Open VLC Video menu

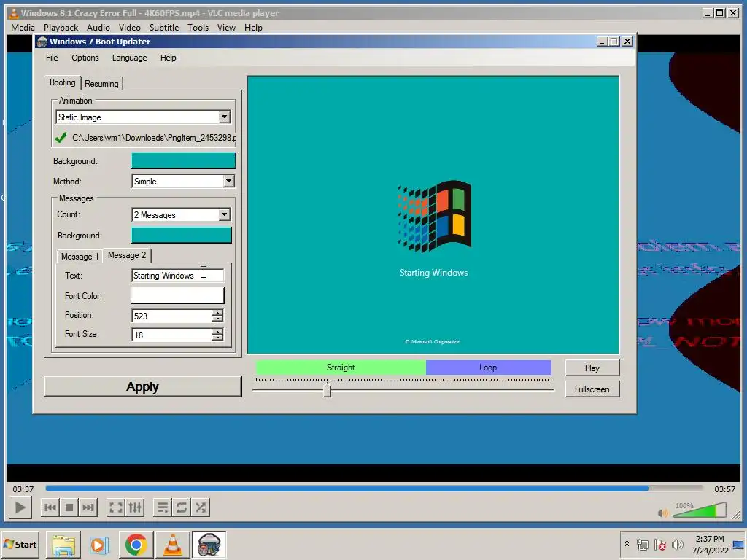coord(130,28)
